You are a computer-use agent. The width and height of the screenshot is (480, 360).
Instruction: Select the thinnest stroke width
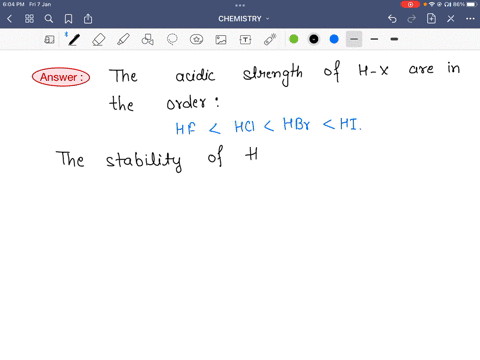354,39
